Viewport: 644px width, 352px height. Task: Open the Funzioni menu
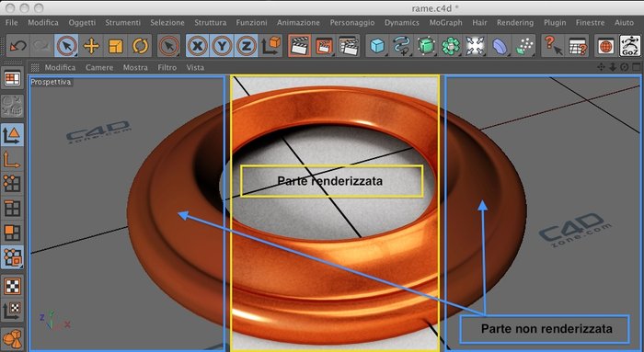pyautogui.click(x=251, y=23)
